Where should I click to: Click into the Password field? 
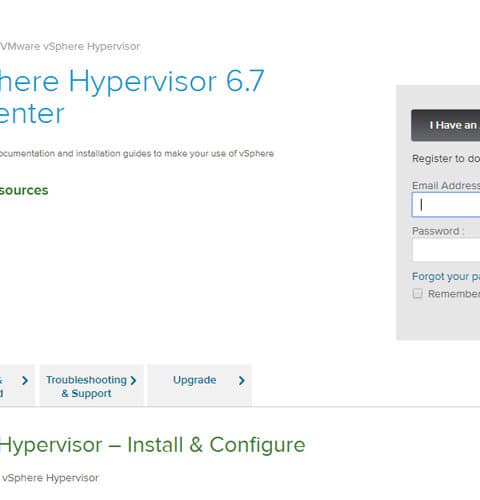(446, 250)
